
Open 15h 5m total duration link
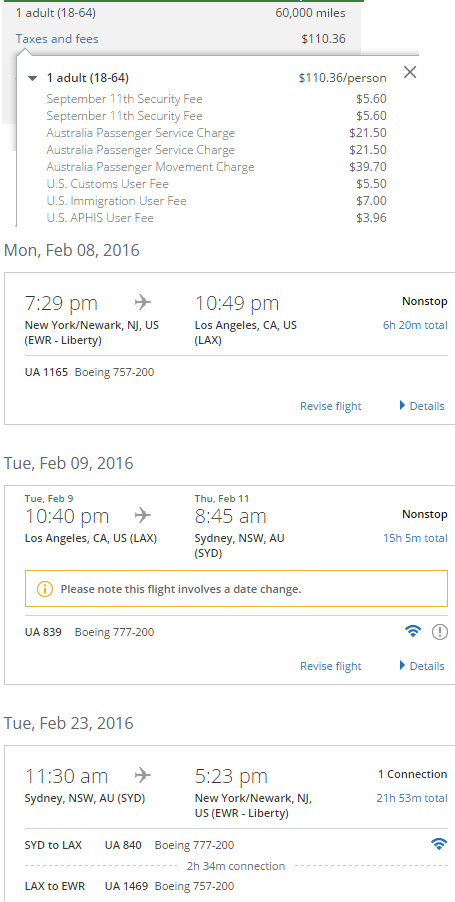[x=415, y=538]
